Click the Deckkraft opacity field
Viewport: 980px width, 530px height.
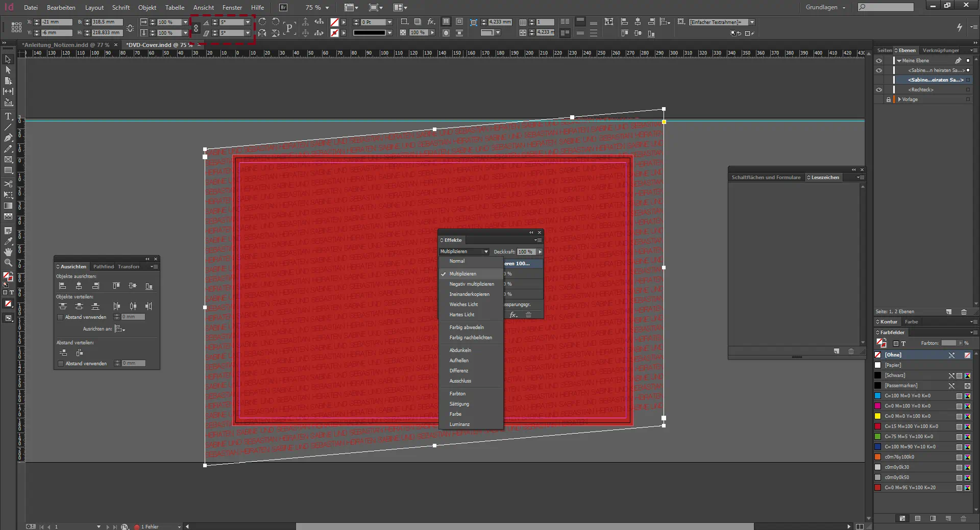click(525, 251)
